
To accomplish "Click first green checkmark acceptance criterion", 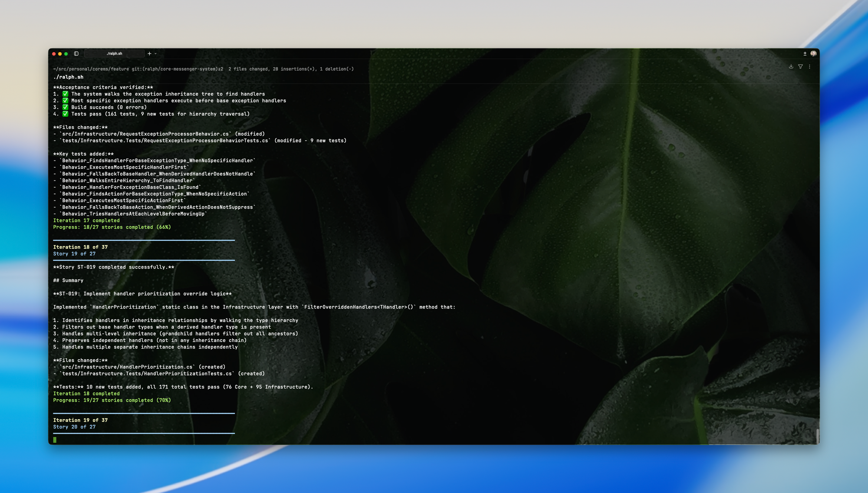I will 65,94.
